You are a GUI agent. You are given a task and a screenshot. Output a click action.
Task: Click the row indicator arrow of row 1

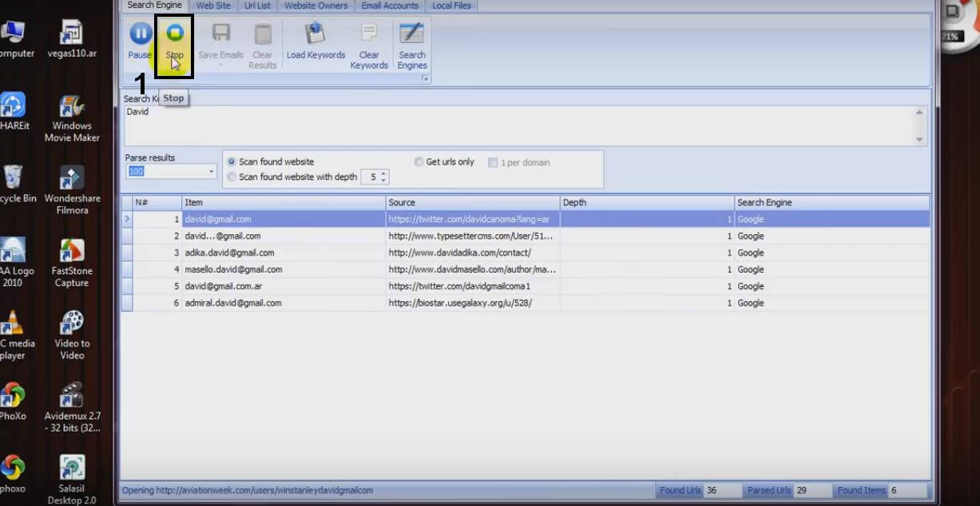127,219
